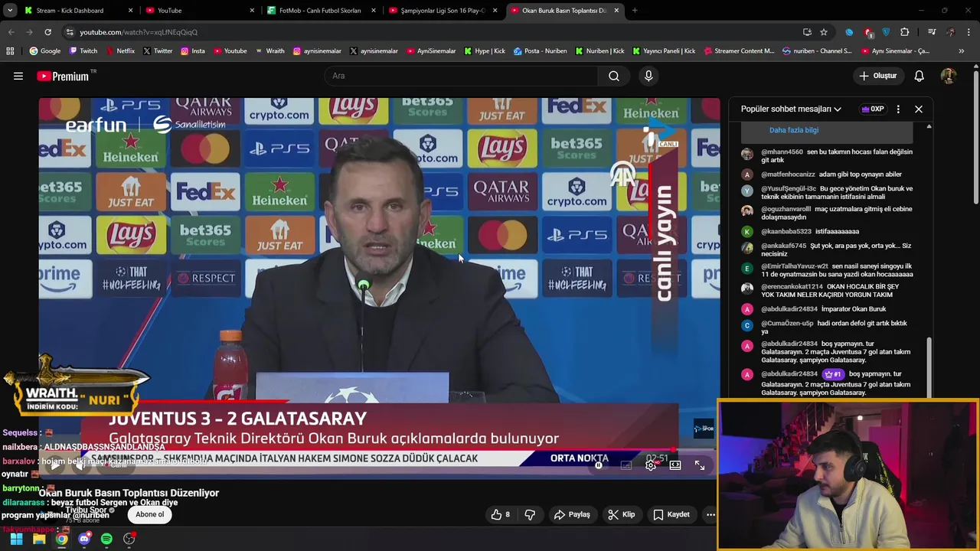The height and width of the screenshot is (551, 980).
Task: Open @kaanbaba5323 chat username
Action: 786,232
